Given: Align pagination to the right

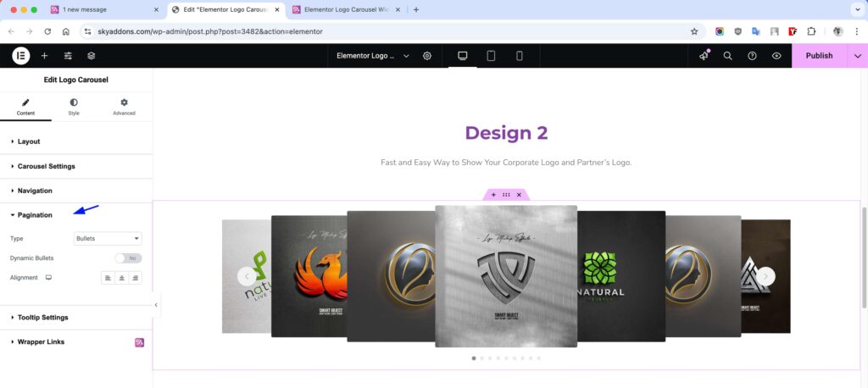Looking at the screenshot, I should 135,278.
